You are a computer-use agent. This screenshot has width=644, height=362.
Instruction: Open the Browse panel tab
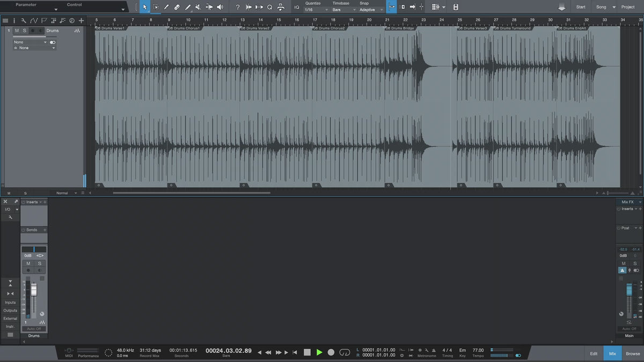pos(633,353)
